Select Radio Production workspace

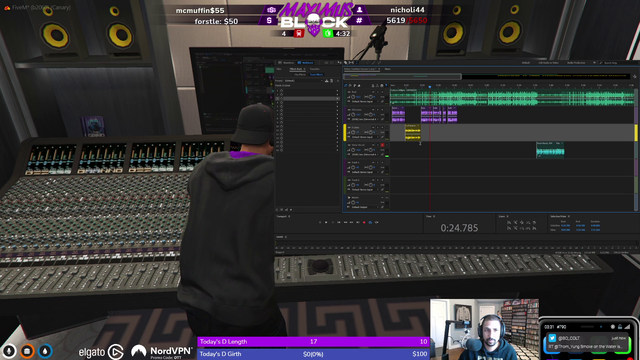pos(576,62)
